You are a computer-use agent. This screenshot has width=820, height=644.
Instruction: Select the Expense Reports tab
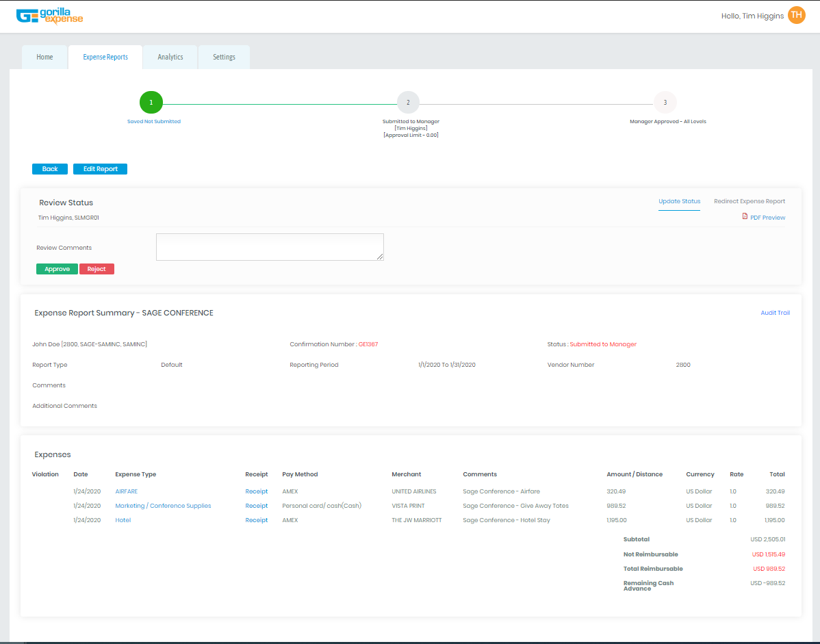[x=105, y=57]
